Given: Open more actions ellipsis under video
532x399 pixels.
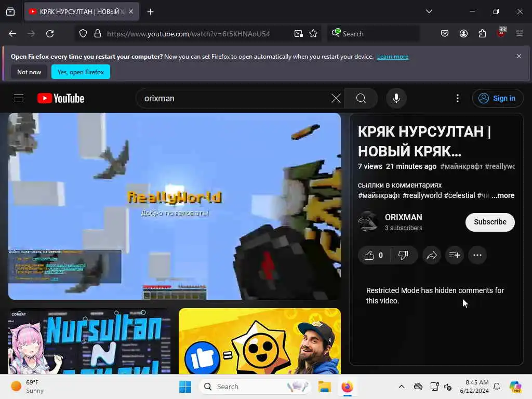Looking at the screenshot, I should pos(477,255).
